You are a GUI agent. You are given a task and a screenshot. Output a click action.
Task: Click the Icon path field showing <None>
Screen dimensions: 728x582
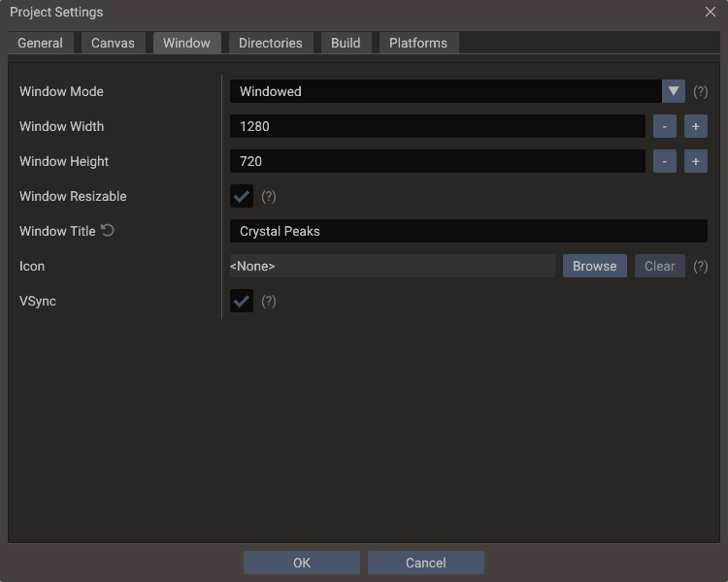click(392, 266)
